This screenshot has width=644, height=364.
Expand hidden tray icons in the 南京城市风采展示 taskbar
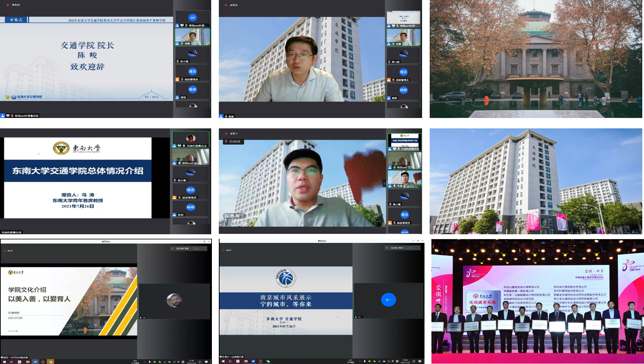[x=360, y=361]
